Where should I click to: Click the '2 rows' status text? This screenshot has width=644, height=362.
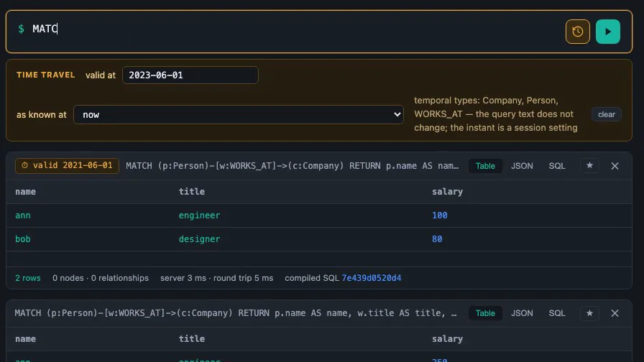coord(28,278)
